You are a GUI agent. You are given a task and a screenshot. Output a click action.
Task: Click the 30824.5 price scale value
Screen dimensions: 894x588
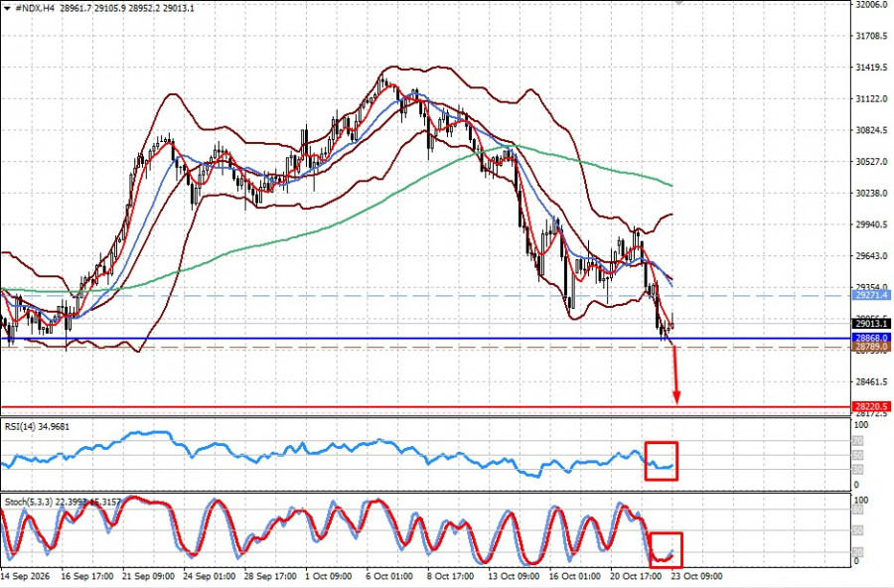pyautogui.click(x=872, y=130)
